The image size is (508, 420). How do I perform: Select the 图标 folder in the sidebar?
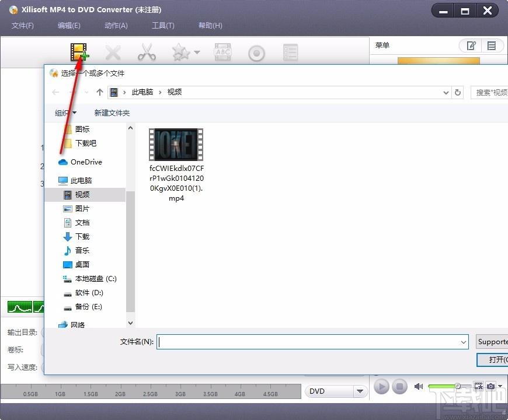click(x=82, y=129)
